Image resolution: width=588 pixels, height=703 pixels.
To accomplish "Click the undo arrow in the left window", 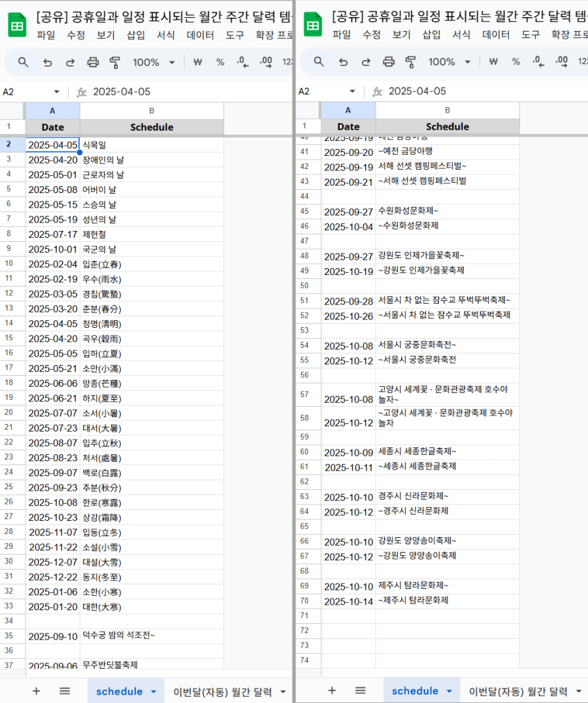I will click(x=47, y=63).
